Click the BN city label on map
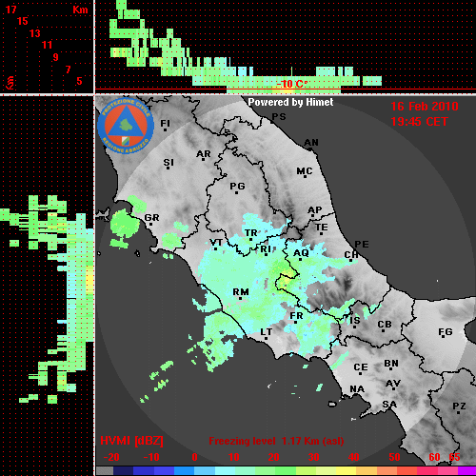The height and width of the screenshot is (476, 476). pos(391,364)
